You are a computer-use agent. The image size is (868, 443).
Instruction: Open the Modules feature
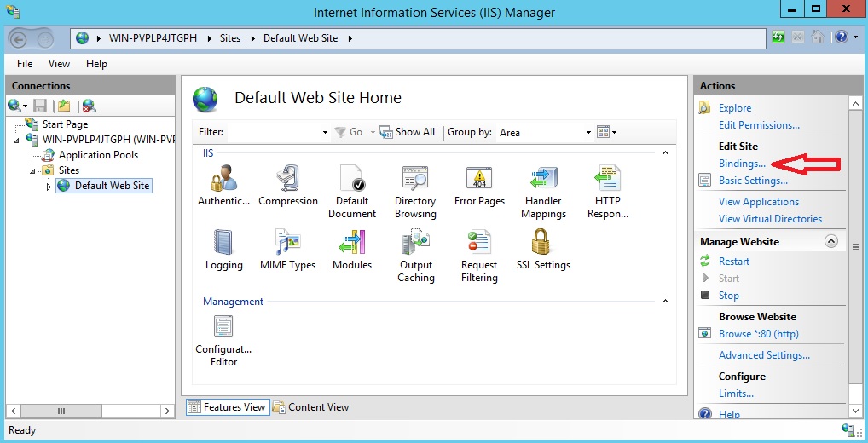(x=352, y=250)
